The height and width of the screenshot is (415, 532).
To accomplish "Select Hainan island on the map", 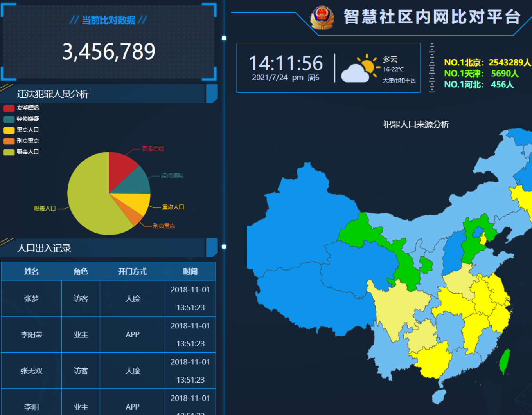I will coord(439,397).
